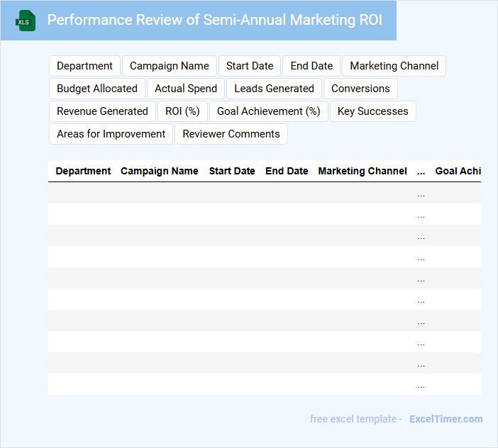Open the ExcelTimer.com link

446,419
